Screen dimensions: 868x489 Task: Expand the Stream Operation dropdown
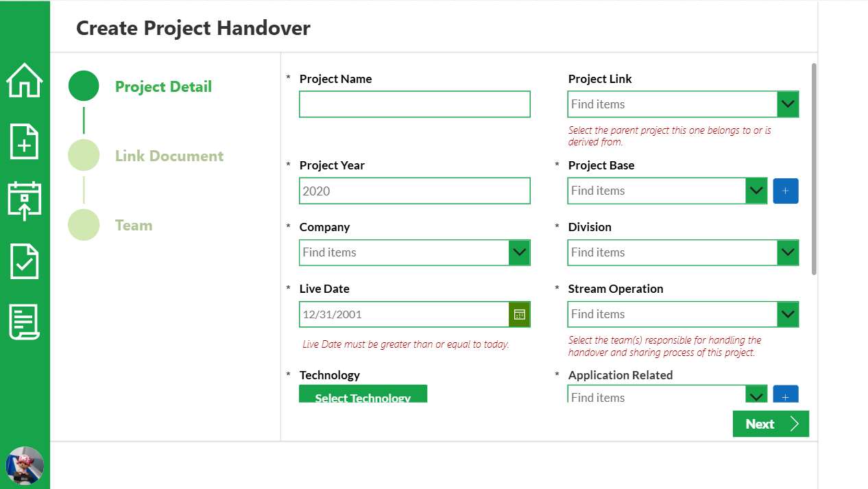point(788,314)
